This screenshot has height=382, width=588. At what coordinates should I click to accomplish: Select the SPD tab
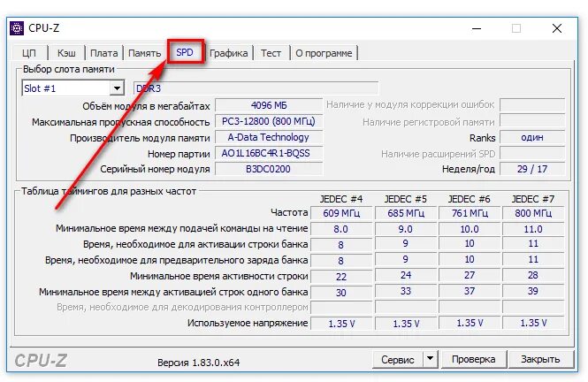click(185, 52)
